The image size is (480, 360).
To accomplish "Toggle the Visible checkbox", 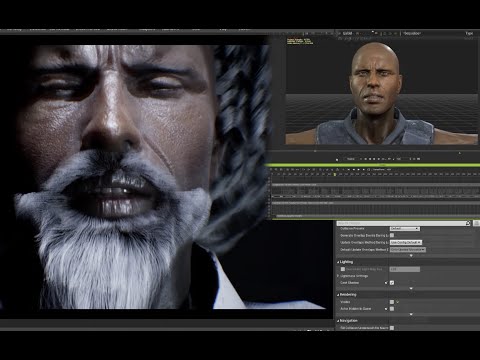I will tap(392, 302).
